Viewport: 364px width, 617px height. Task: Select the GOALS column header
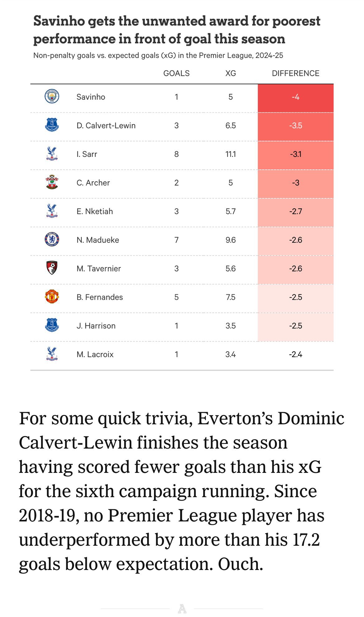tap(176, 73)
